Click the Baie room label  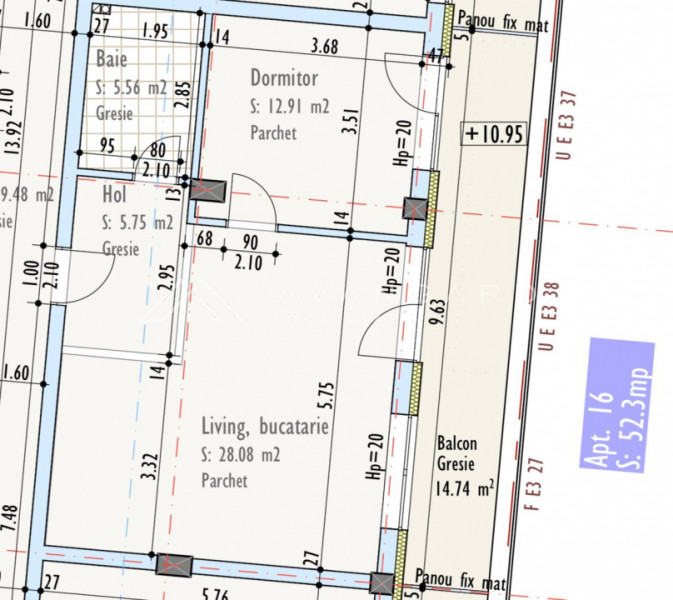coord(112,58)
